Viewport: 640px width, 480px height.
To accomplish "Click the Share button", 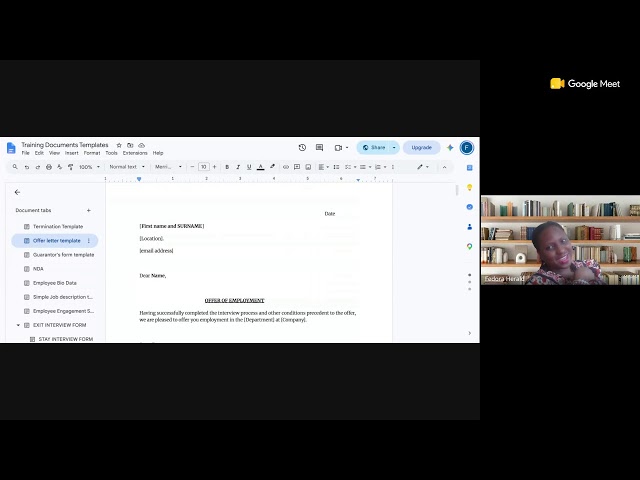I will tap(373, 148).
